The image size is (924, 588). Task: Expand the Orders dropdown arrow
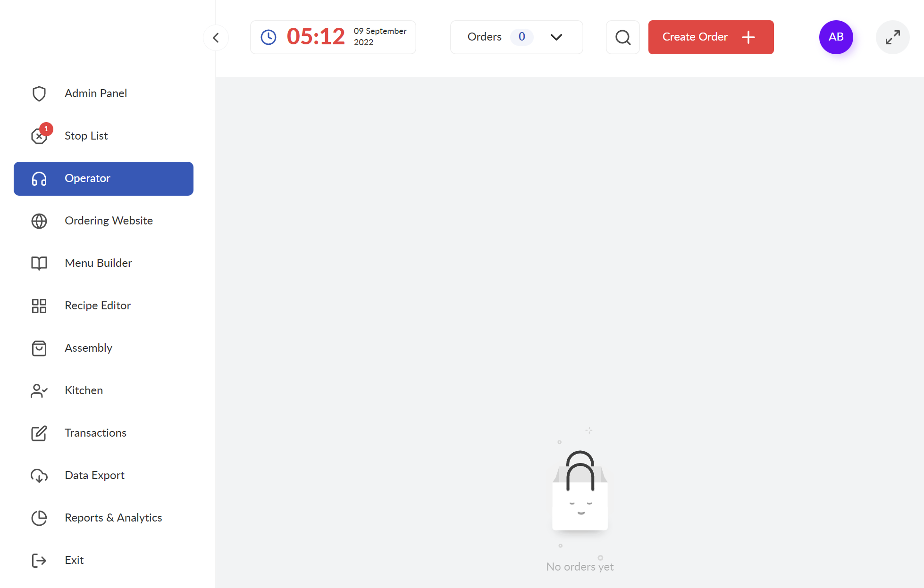click(x=556, y=37)
